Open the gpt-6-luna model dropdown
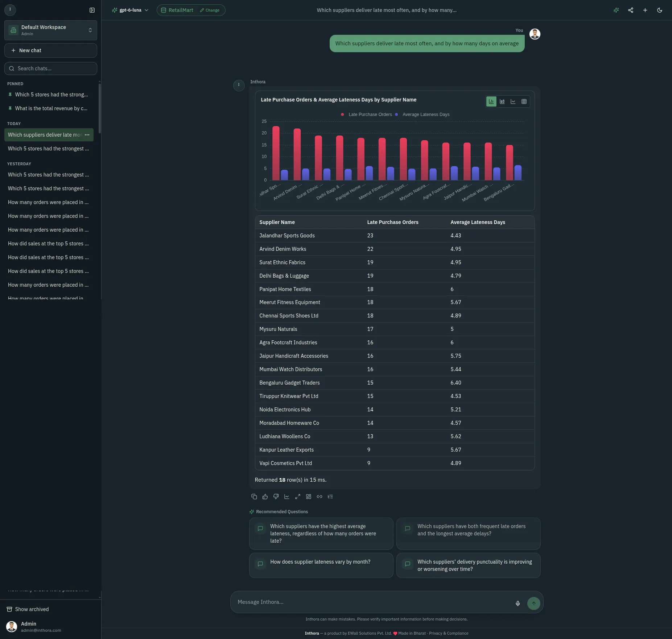The height and width of the screenshot is (639, 672). click(x=131, y=10)
